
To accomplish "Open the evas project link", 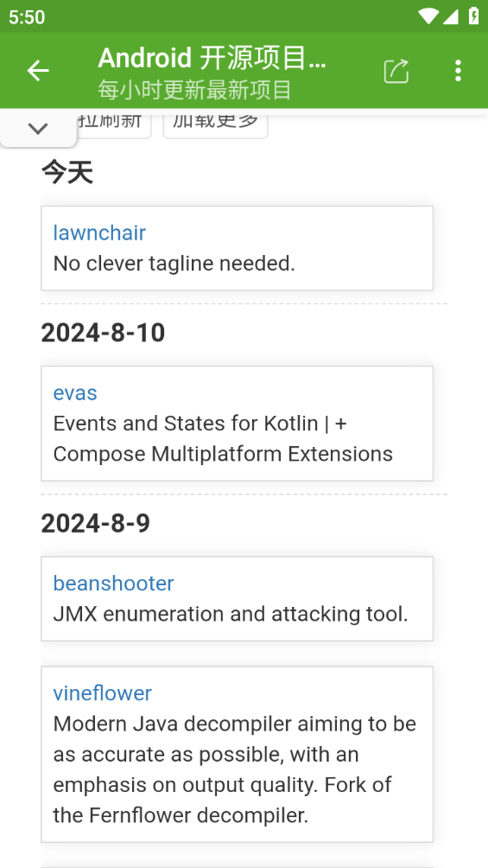I will tap(75, 393).
